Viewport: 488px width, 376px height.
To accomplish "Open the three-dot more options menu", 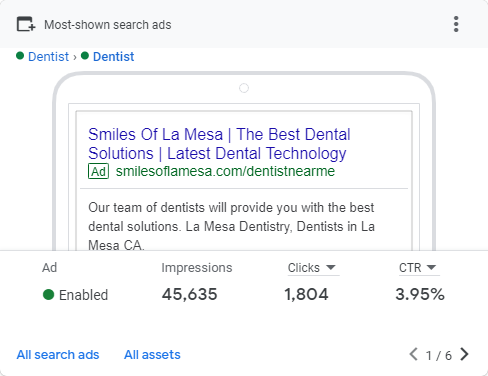I will [456, 24].
